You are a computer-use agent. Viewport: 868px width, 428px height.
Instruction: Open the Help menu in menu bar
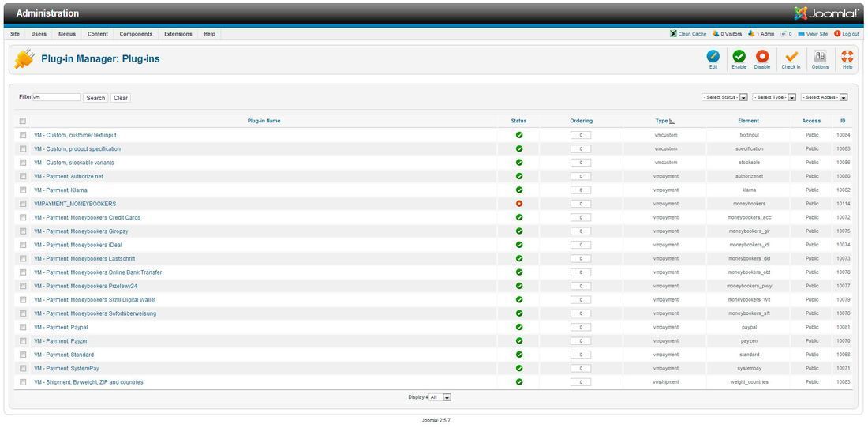(x=209, y=34)
